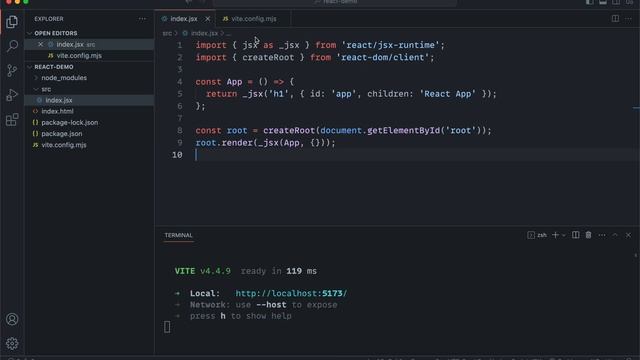Collapse the OPEN EDITORS section
The image size is (640, 360).
[x=56, y=33]
